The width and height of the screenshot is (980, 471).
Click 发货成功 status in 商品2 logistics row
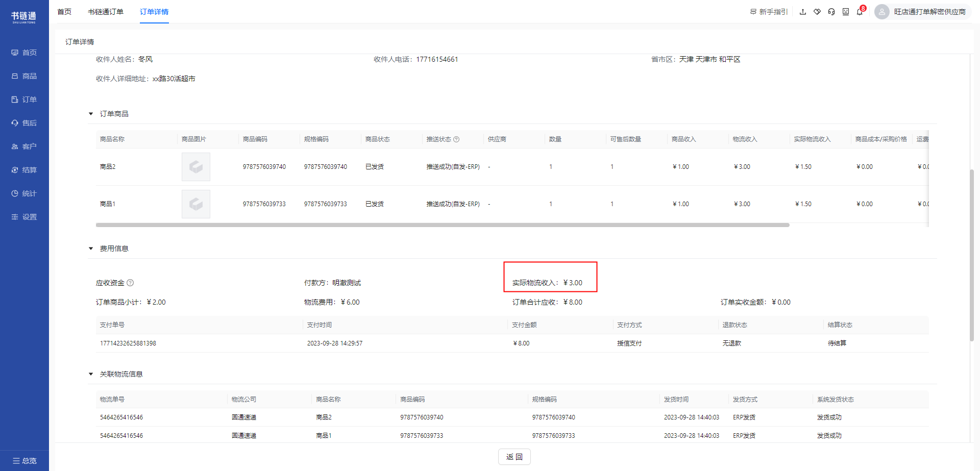pyautogui.click(x=829, y=417)
